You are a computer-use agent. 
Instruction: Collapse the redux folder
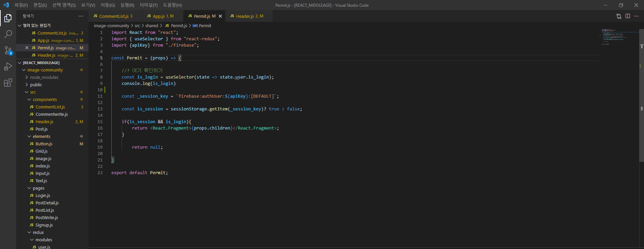point(52,232)
